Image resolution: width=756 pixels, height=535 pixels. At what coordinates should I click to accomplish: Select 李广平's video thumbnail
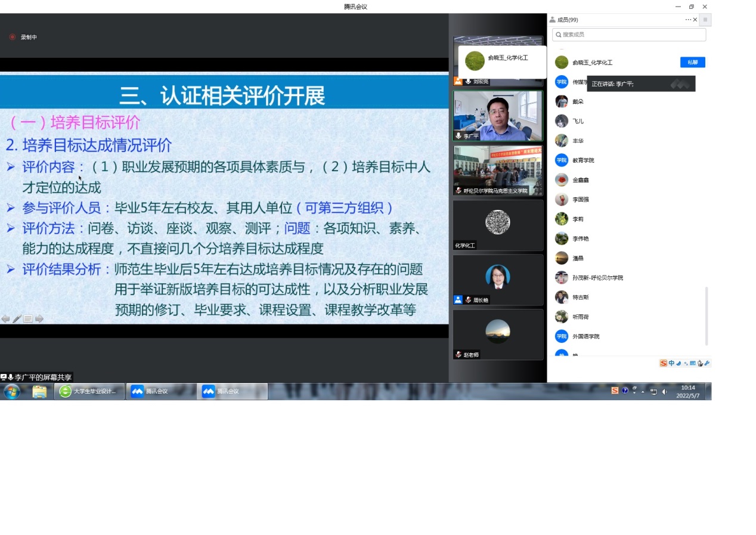click(498, 116)
